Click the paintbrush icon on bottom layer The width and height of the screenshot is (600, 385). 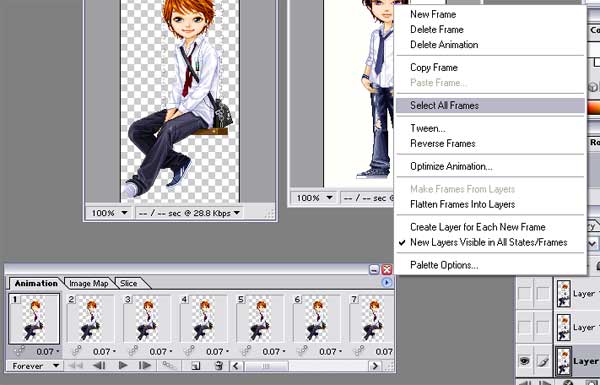[x=542, y=361]
